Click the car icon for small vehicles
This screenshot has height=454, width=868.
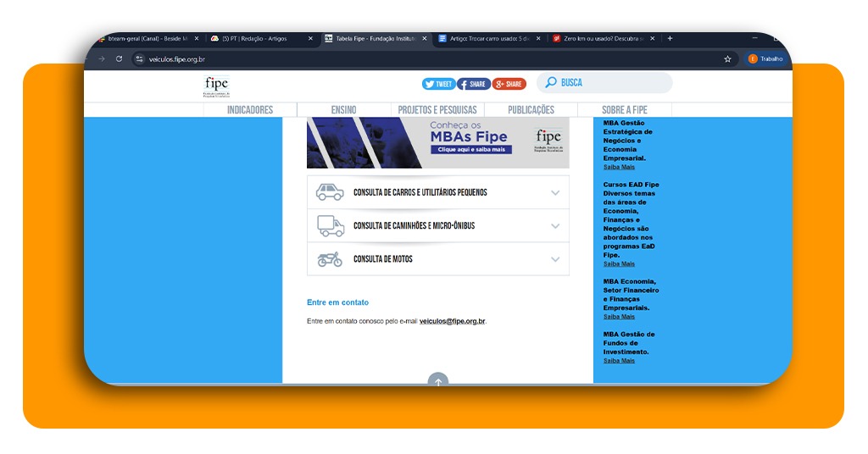tap(330, 192)
